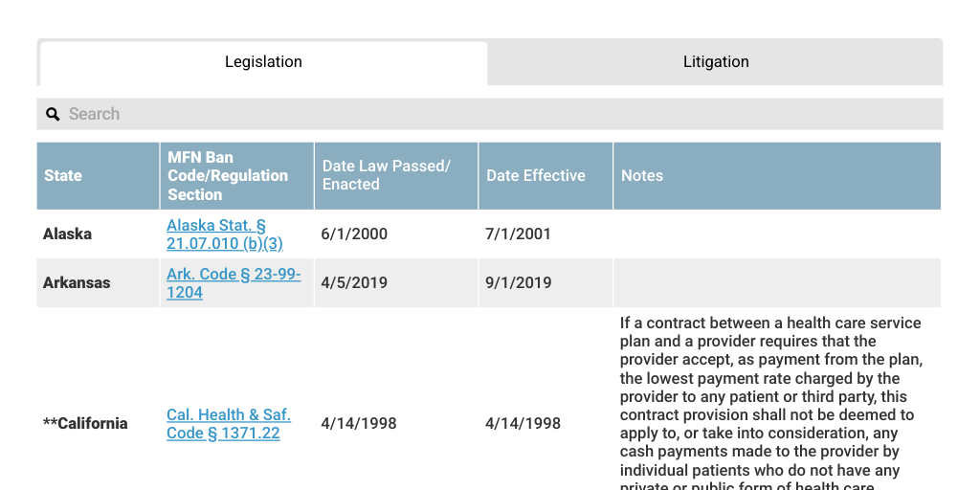Image resolution: width=980 pixels, height=490 pixels.
Task: Switch to the Legislation tab
Action: (263, 62)
